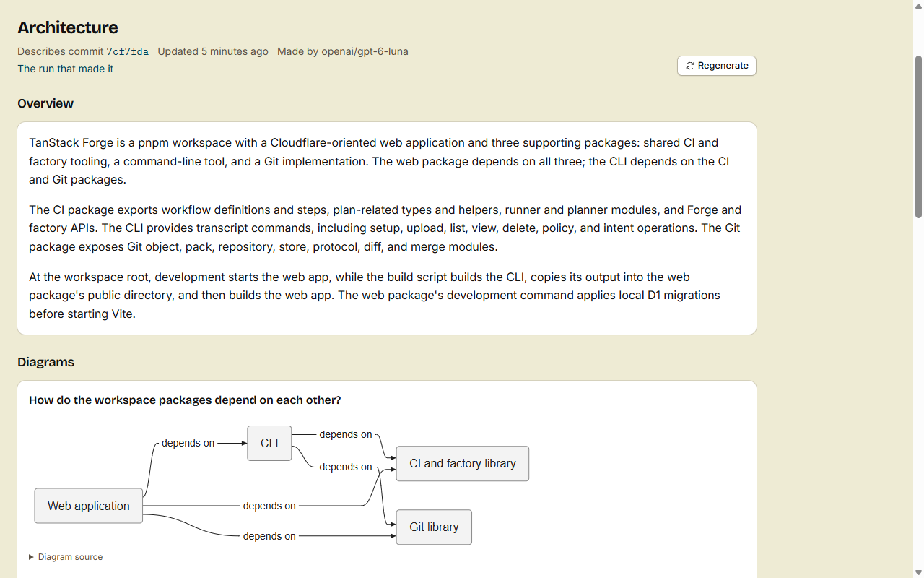Viewport: 924px width, 578px height.
Task: Click the Architecture page heading
Action: 68,27
